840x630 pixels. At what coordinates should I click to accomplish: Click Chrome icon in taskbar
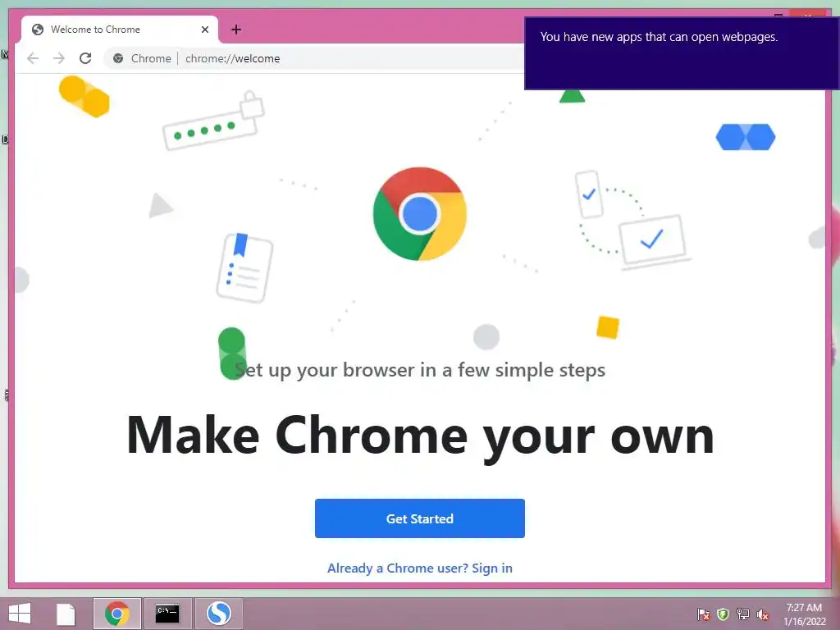[117, 614]
